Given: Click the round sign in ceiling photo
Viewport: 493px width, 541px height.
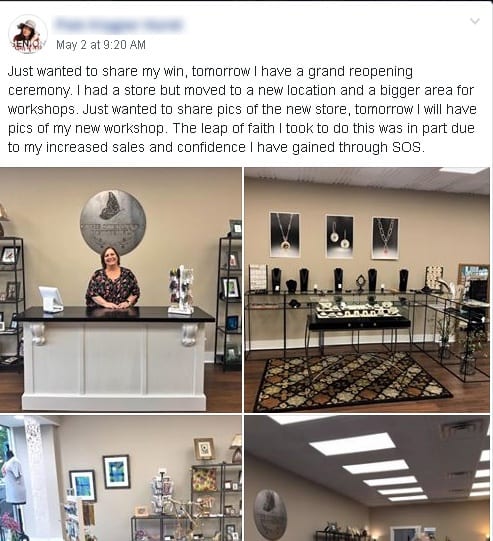Looking at the screenshot, I should tap(270, 514).
